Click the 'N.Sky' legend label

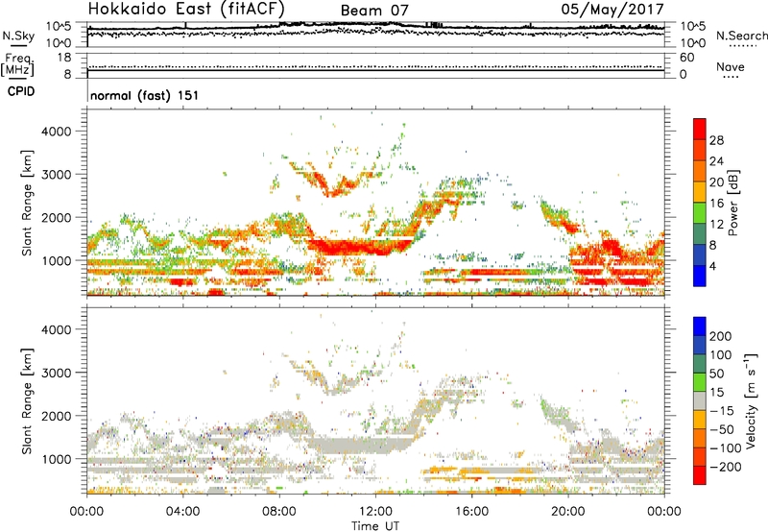18,36
